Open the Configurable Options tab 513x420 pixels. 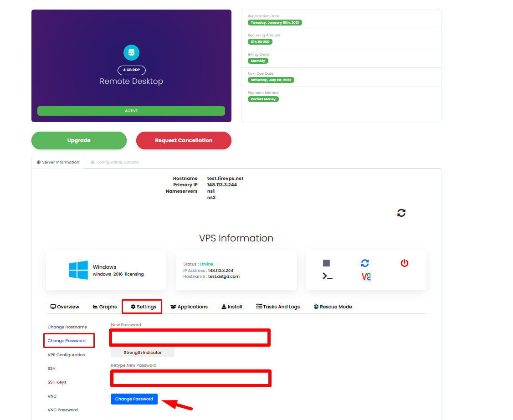(x=115, y=162)
